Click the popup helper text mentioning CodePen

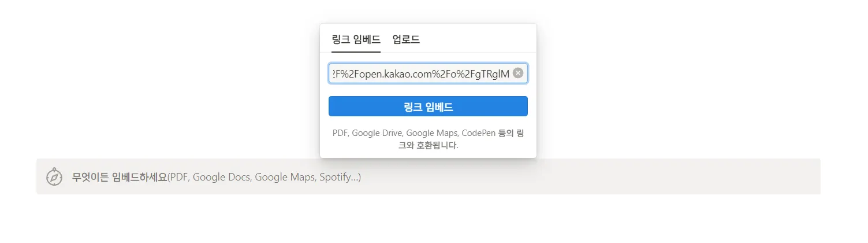428,139
